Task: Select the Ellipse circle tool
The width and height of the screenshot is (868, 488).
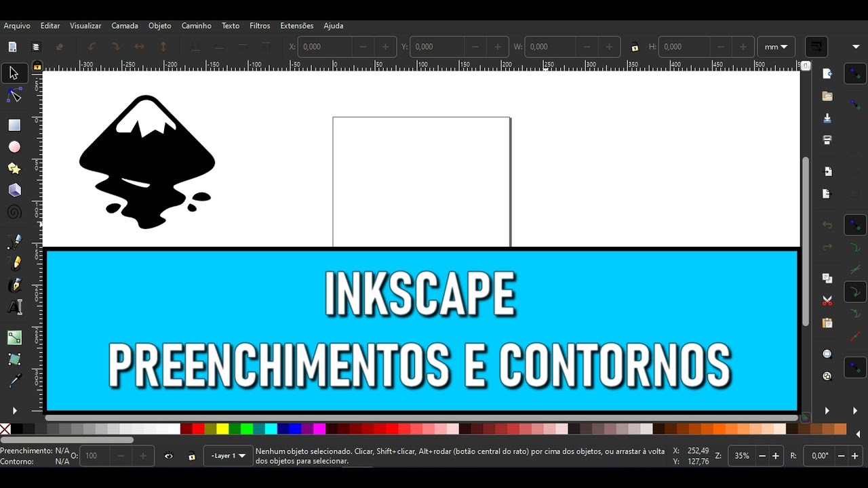Action: coord(14,147)
